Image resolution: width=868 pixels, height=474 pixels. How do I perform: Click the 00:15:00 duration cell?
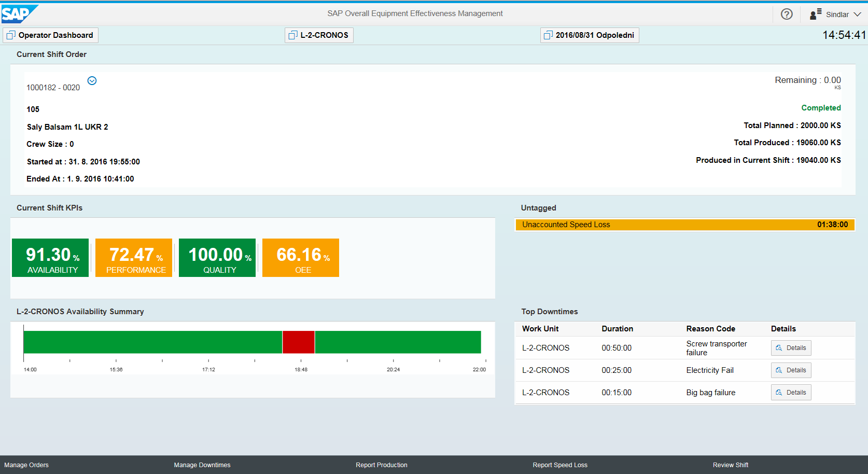pyautogui.click(x=617, y=393)
